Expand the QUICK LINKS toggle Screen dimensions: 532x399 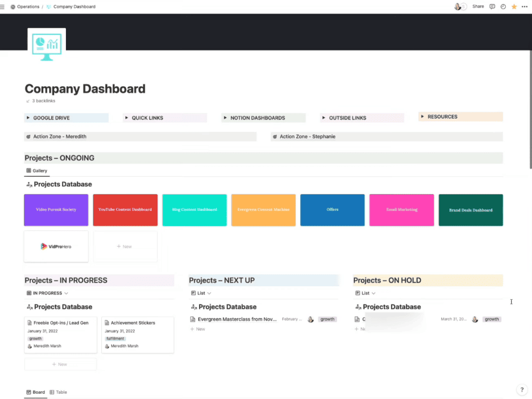127,118
